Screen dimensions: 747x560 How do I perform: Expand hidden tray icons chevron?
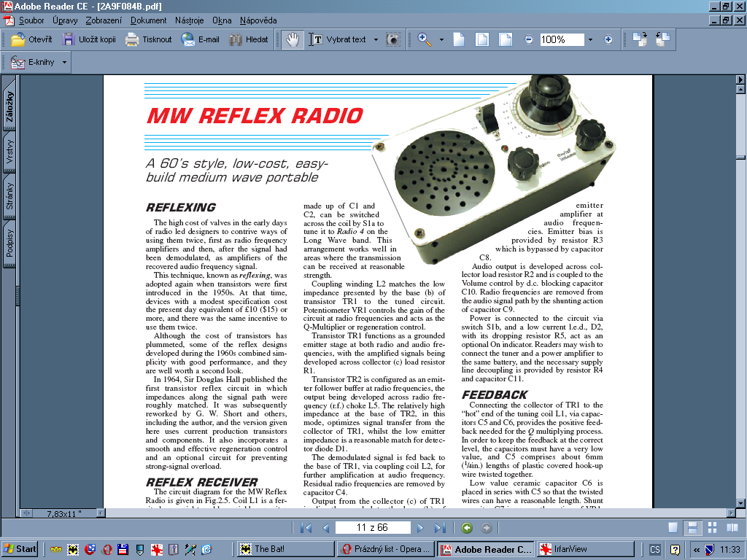(697, 550)
